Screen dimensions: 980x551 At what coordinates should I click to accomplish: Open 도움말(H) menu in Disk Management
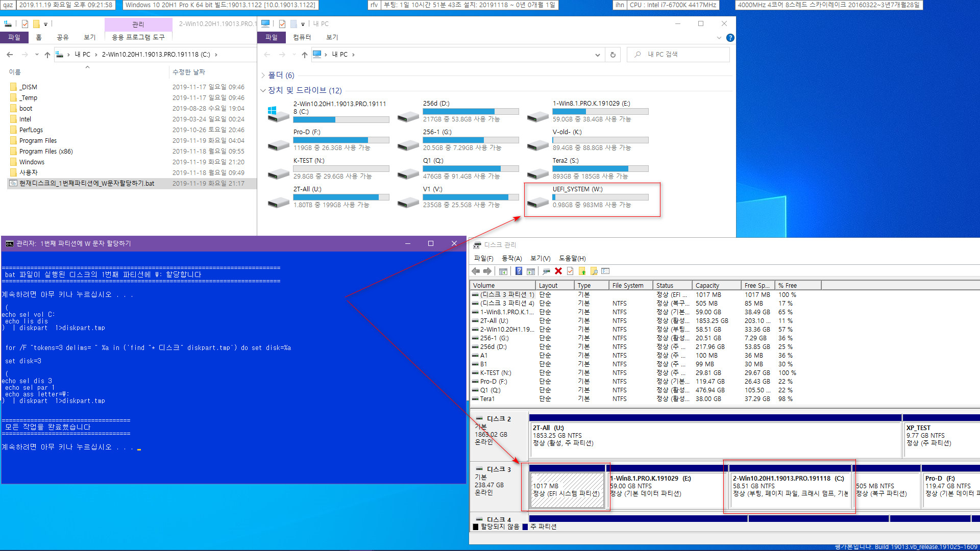[572, 259]
